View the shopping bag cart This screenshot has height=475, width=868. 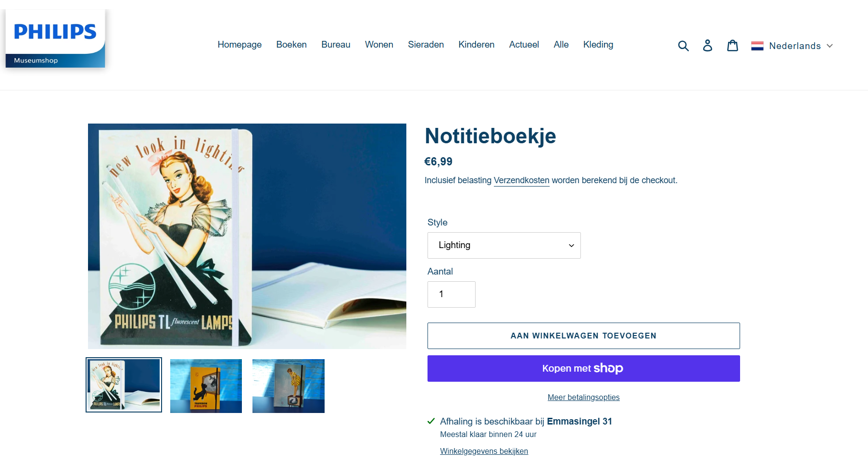pos(732,45)
